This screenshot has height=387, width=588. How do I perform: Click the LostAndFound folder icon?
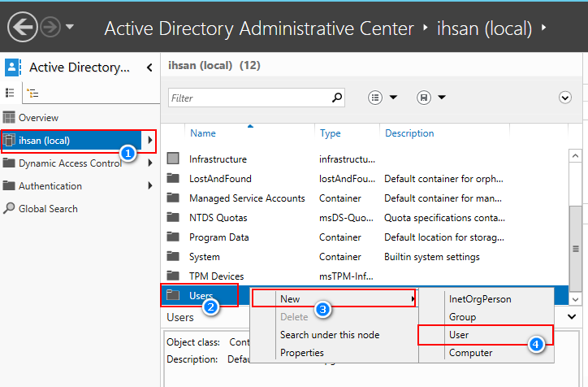tap(173, 178)
